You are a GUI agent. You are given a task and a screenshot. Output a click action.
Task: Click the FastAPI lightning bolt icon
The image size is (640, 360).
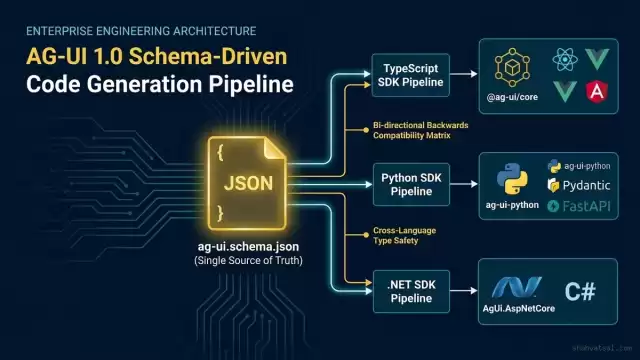tap(553, 206)
